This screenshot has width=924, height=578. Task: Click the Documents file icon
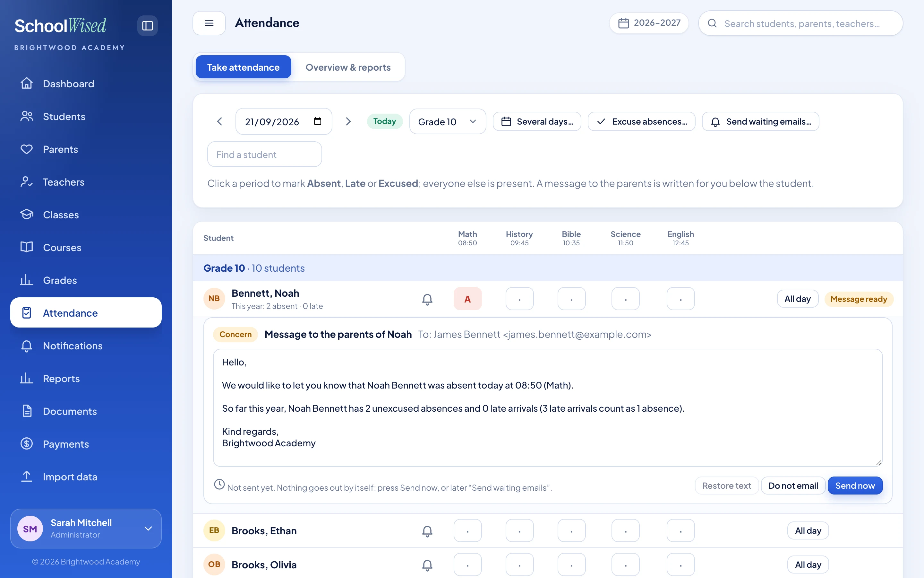[26, 411]
